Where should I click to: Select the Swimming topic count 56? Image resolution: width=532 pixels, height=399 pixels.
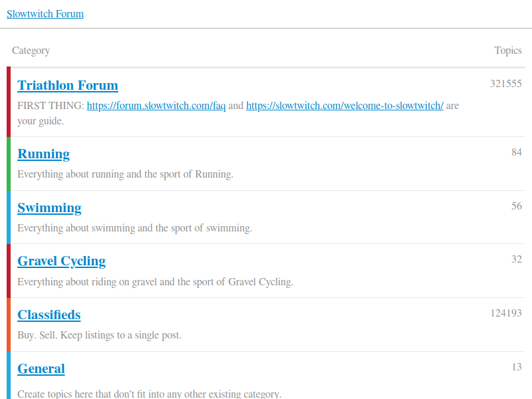coord(517,206)
